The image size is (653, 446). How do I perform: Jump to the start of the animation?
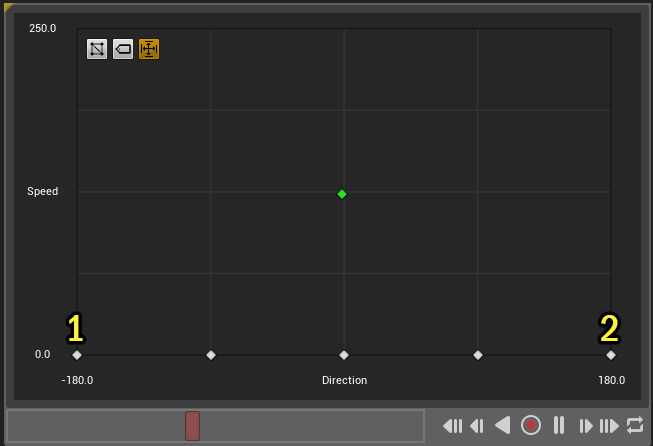coord(453,426)
